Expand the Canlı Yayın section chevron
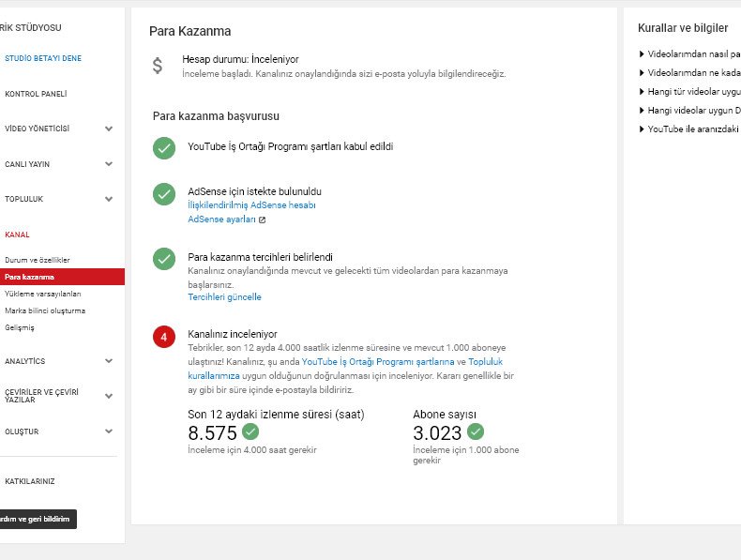The height and width of the screenshot is (560, 741). 109,164
